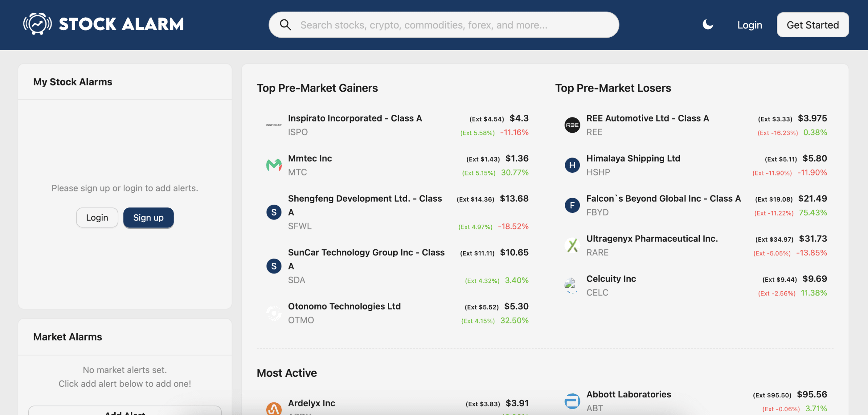Click the FBYD ticker symbol
Viewport: 868px width, 415px height.
coord(597,212)
